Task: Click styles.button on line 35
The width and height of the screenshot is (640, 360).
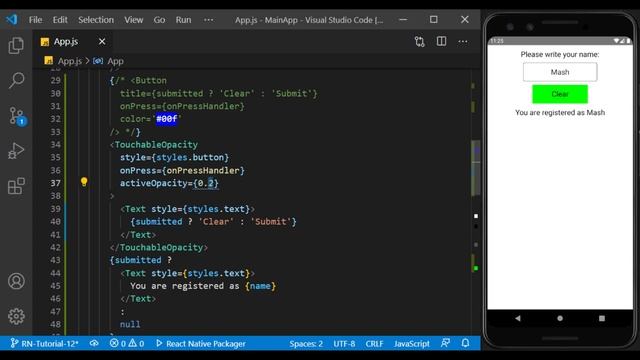Action: (x=190, y=157)
